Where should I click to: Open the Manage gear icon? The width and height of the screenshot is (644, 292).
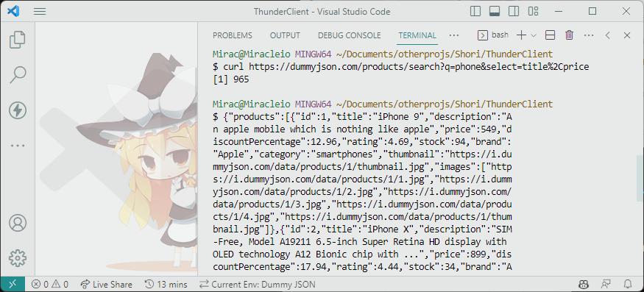[x=17, y=258]
